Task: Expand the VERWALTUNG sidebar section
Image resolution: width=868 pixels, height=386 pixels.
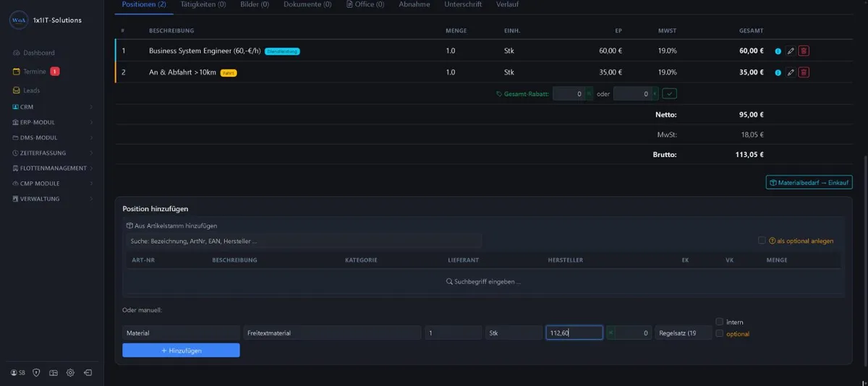Action: tap(52, 198)
